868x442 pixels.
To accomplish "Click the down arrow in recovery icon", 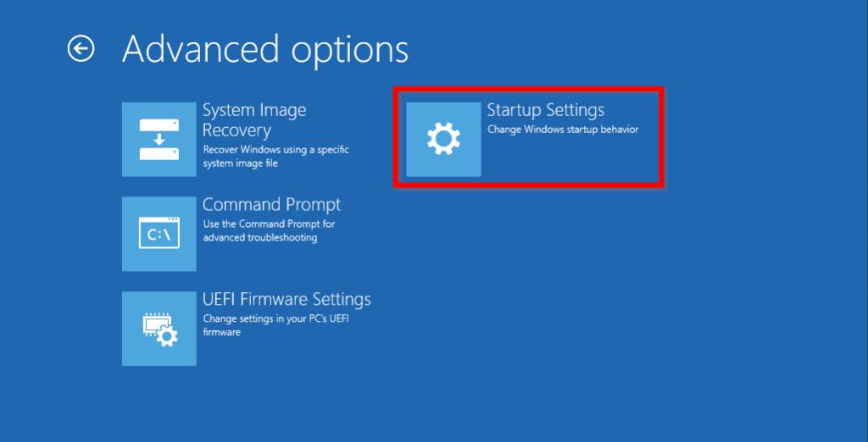I will pyautogui.click(x=159, y=139).
